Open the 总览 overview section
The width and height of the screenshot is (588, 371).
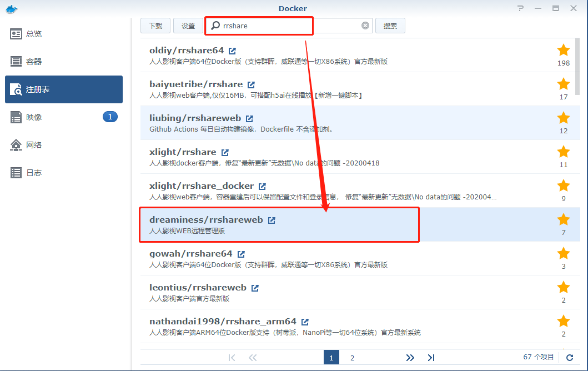[64, 34]
